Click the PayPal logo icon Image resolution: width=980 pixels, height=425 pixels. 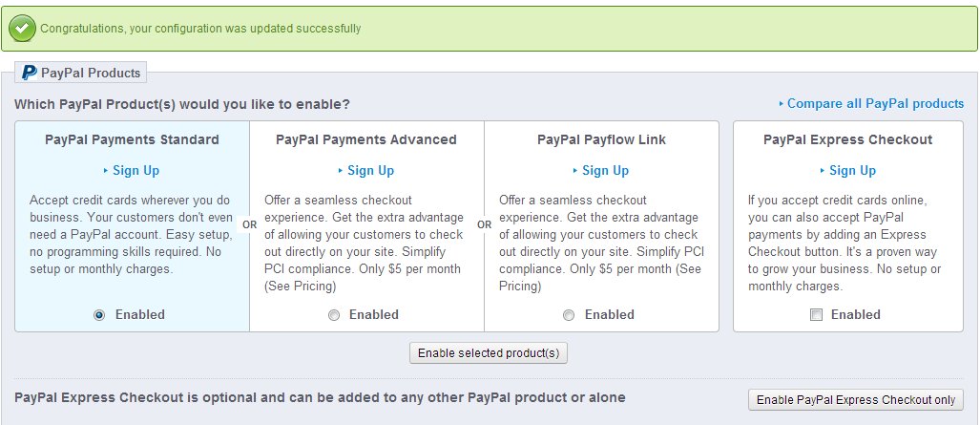(x=30, y=73)
